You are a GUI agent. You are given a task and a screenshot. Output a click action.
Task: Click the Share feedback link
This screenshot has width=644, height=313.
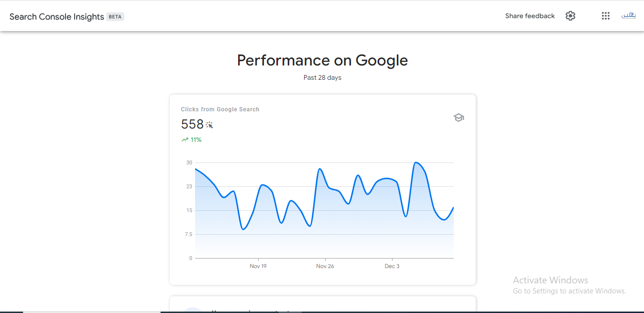point(530,16)
